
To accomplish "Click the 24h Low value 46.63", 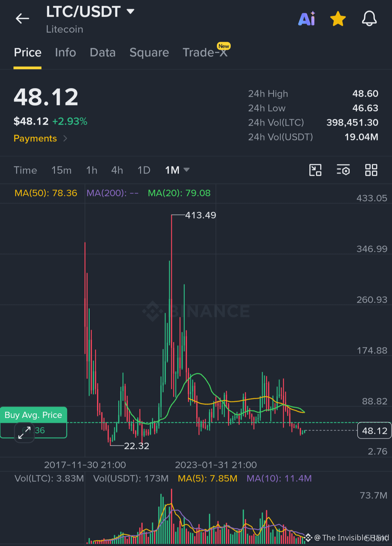I will click(x=365, y=108).
